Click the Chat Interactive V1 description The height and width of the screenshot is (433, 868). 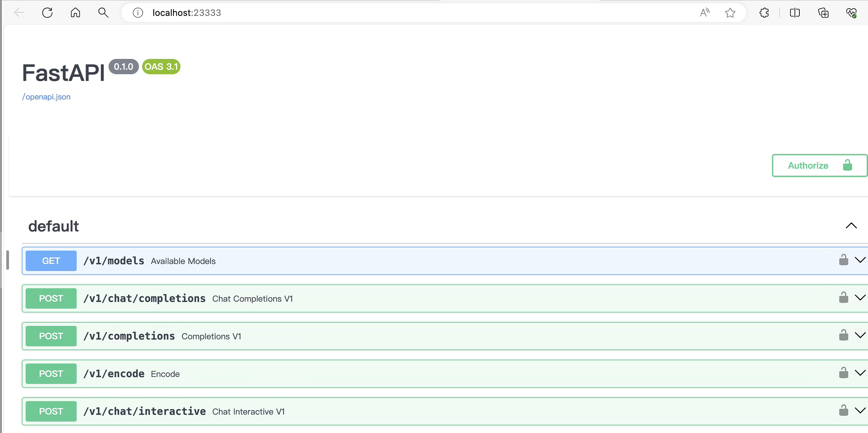tap(248, 412)
